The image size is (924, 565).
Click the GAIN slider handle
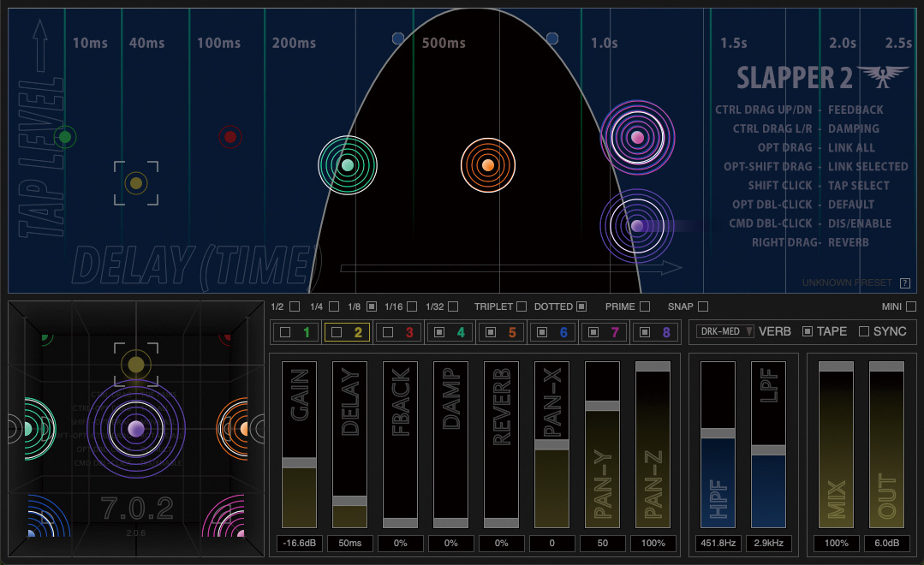click(300, 462)
